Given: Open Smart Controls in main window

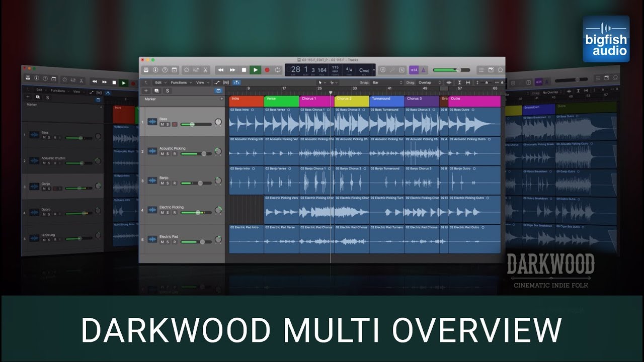Looking at the screenshot, I should click(186, 70).
